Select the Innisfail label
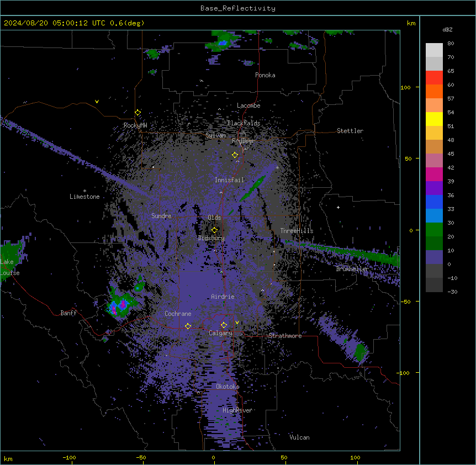The image size is (476, 465). (230, 180)
